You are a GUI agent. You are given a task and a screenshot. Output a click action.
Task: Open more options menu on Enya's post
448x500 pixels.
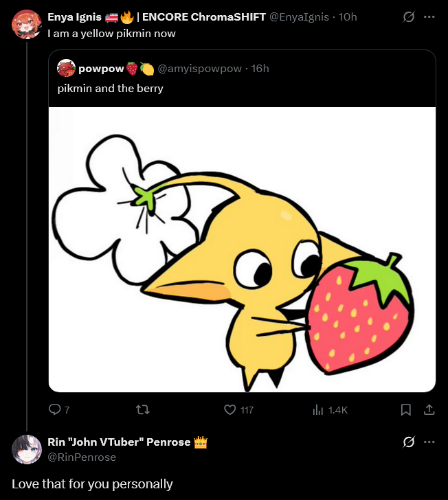[429, 16]
